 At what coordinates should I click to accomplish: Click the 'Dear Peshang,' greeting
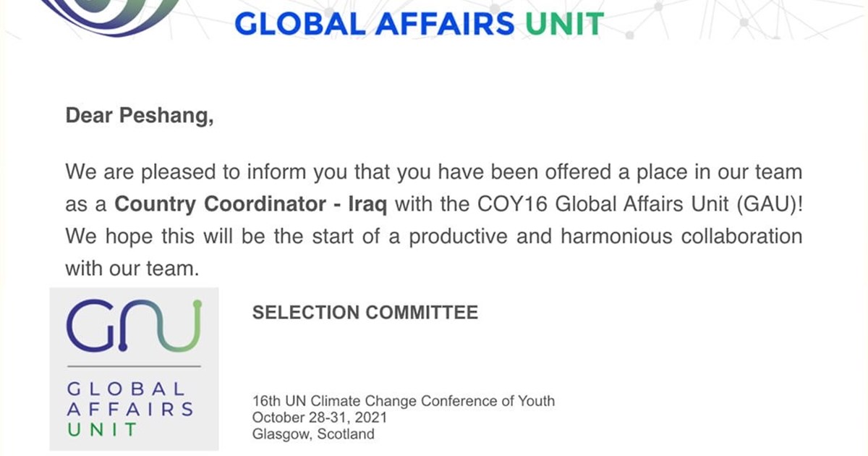(x=139, y=115)
